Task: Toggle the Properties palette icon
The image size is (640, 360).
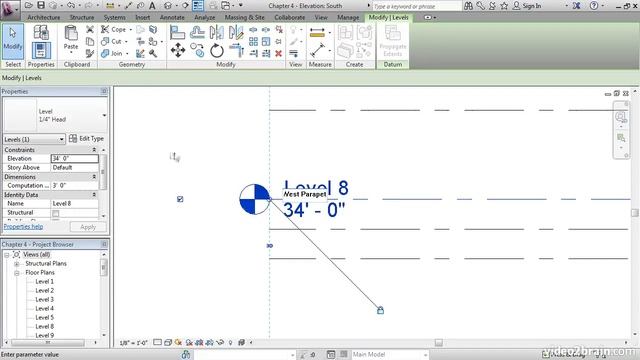Action: tap(41, 51)
